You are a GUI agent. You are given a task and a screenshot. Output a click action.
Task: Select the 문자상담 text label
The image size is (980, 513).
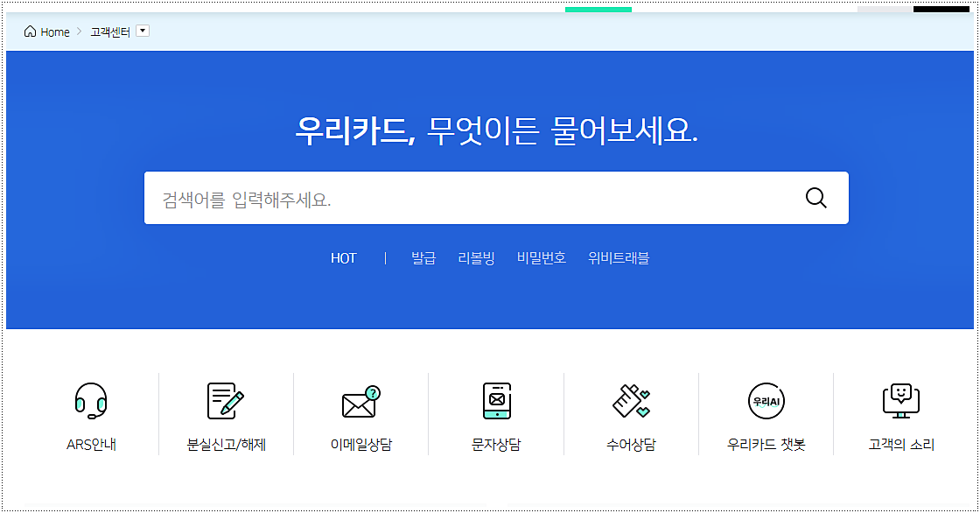pyautogui.click(x=495, y=444)
